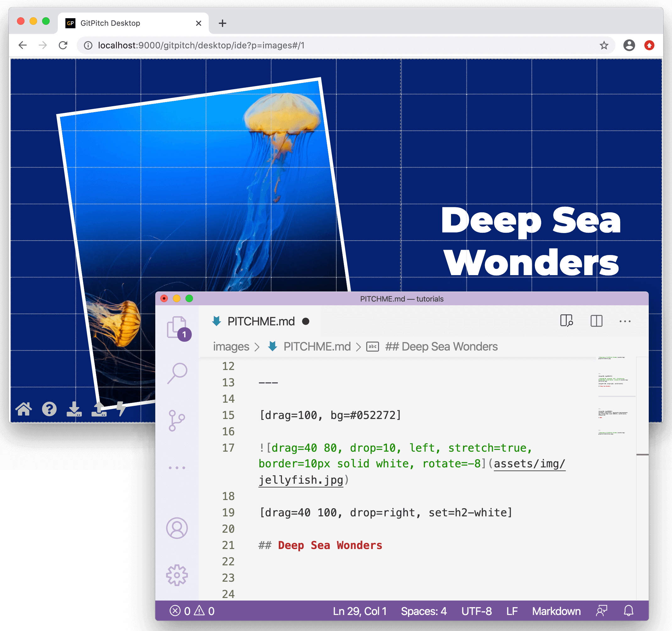
Task: Click the GitPitch lightning bolt icon
Action: (121, 409)
